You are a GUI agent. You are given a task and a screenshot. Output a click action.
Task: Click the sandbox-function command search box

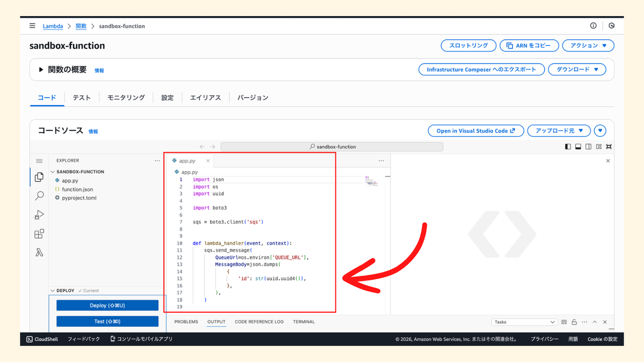[332, 147]
